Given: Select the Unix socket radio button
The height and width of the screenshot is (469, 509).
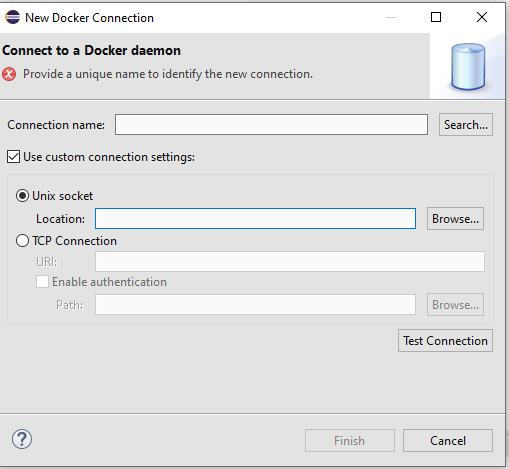Looking at the screenshot, I should (x=22, y=196).
